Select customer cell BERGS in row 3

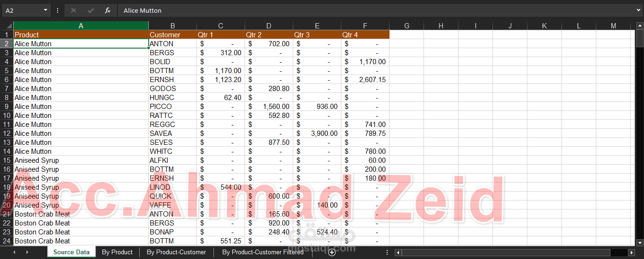[173, 53]
